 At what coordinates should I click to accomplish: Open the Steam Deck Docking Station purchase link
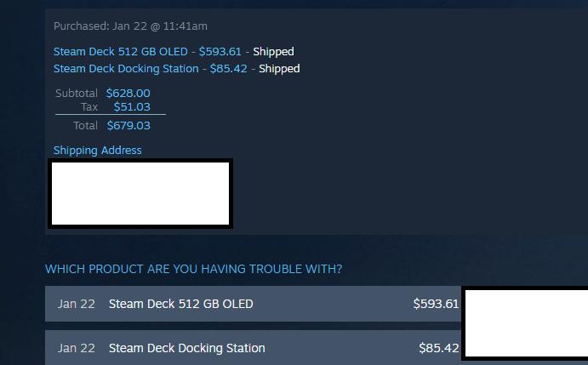click(126, 69)
